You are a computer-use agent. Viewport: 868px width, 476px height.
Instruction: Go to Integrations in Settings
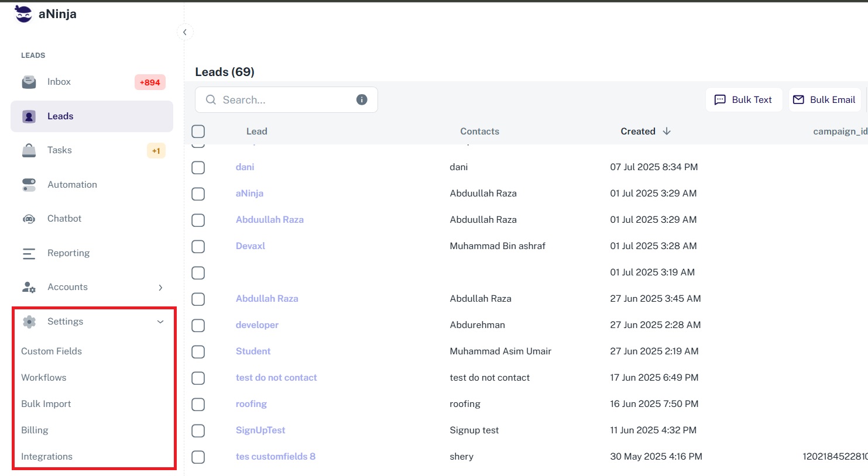(x=47, y=457)
